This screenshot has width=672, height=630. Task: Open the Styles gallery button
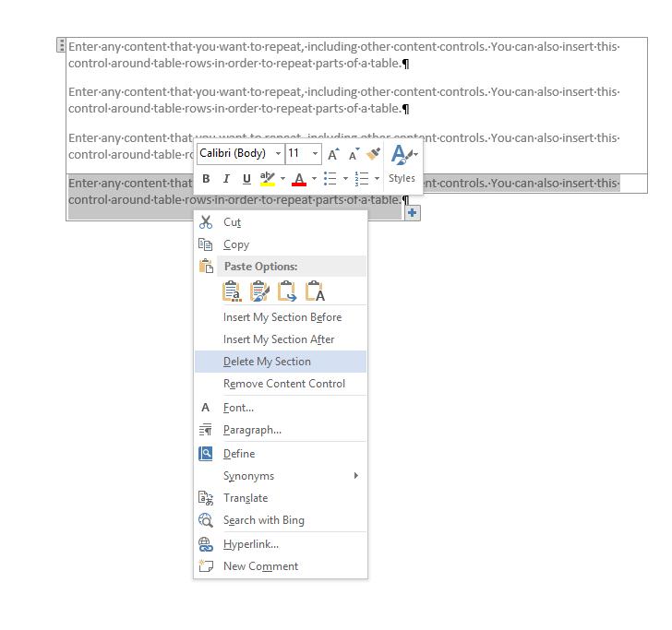(x=403, y=164)
